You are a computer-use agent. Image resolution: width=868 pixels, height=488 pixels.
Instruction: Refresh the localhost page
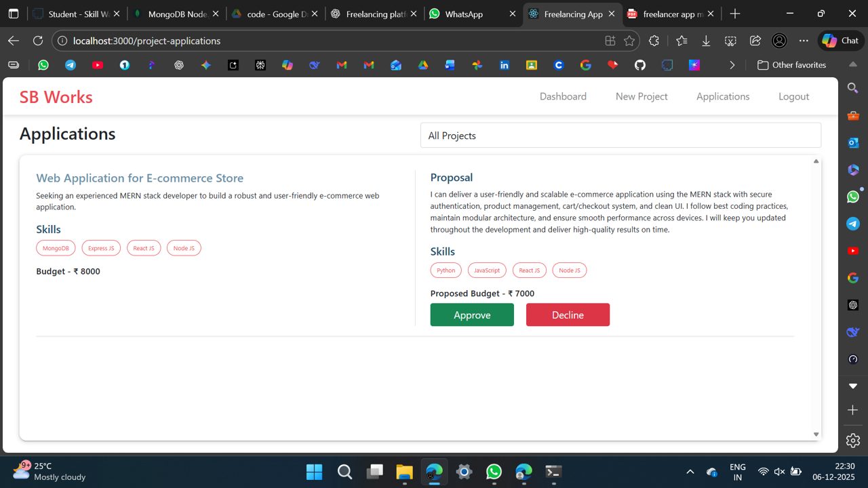tap(38, 41)
